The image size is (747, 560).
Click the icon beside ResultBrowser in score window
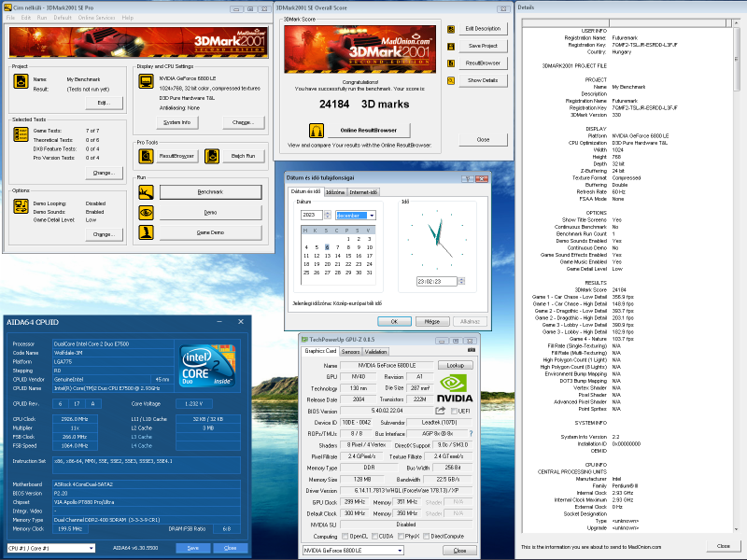click(x=451, y=63)
